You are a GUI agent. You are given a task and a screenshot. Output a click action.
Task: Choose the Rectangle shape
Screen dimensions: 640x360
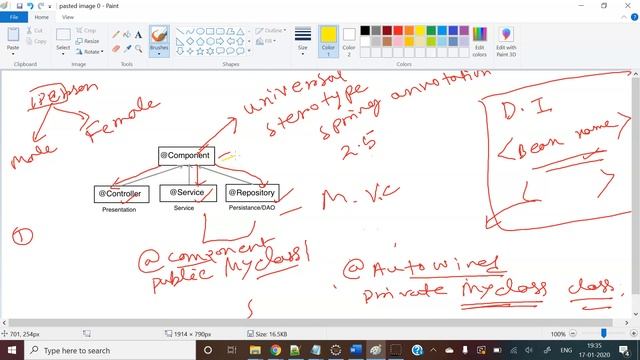pos(210,31)
